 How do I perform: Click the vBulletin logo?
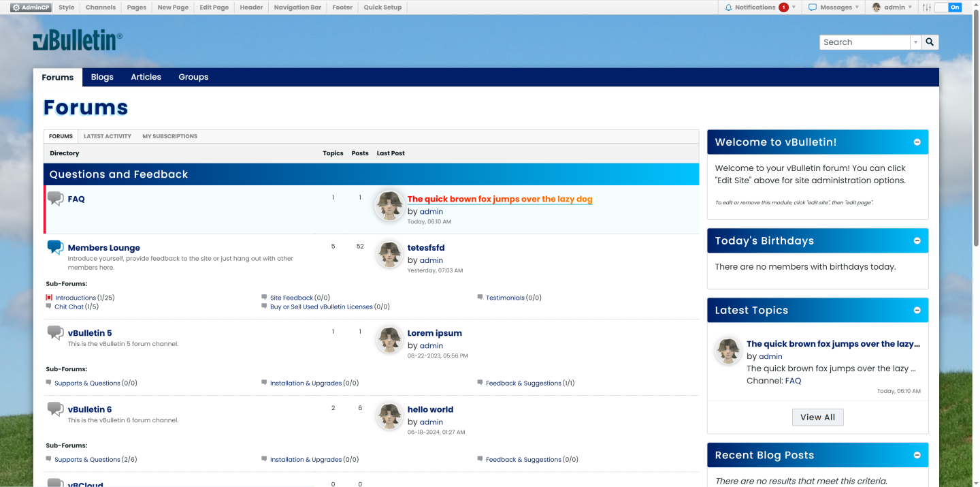pos(78,42)
